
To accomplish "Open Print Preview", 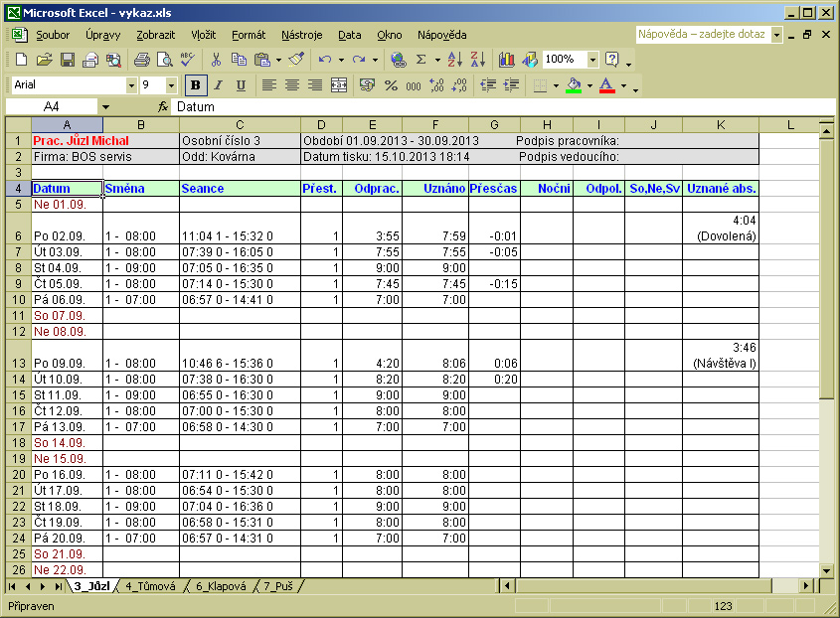I will click(x=165, y=60).
